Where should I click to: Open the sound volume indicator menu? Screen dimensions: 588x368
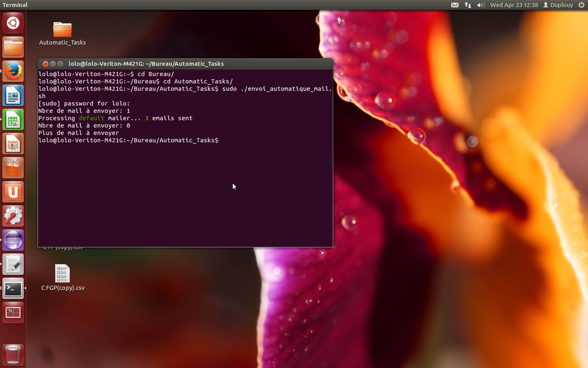click(x=481, y=5)
